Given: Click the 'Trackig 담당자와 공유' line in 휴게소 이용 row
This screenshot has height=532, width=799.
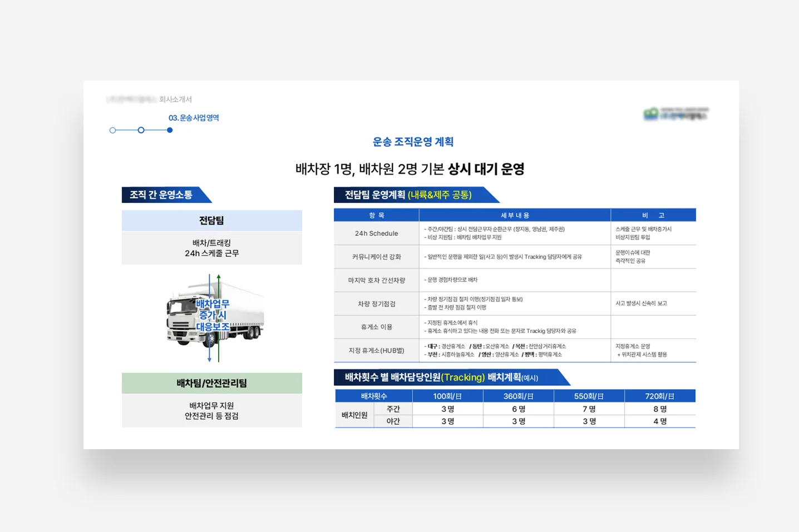Looking at the screenshot, I should coord(500,331).
